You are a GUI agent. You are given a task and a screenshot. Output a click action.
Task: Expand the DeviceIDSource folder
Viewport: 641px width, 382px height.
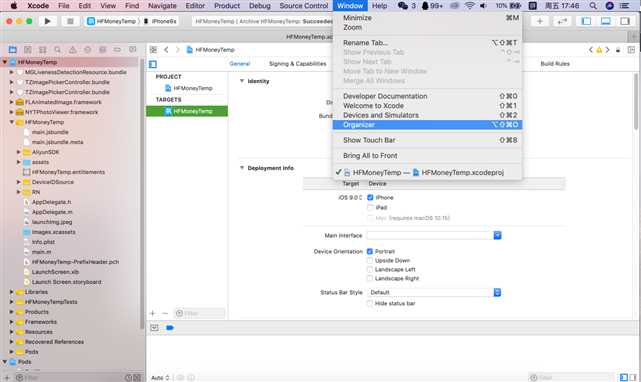[19, 182]
